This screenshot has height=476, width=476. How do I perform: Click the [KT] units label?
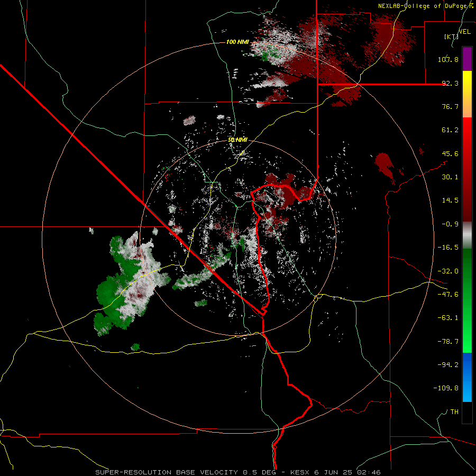(x=451, y=36)
